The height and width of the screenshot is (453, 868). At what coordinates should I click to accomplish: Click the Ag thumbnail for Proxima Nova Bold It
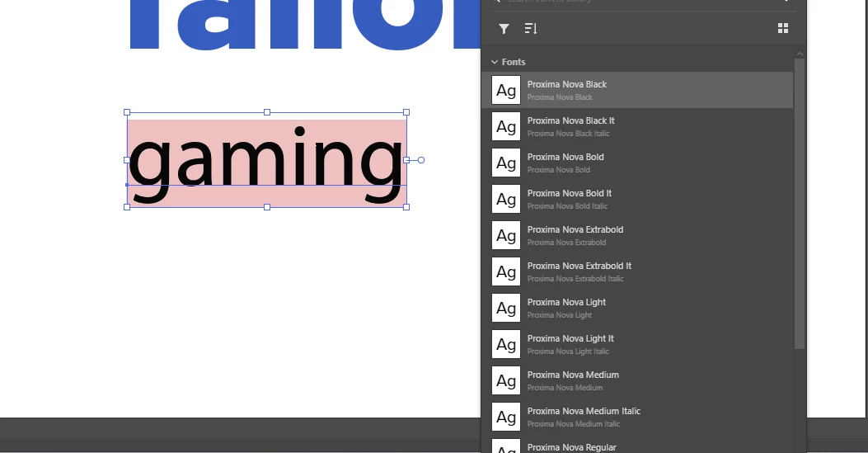coord(506,200)
